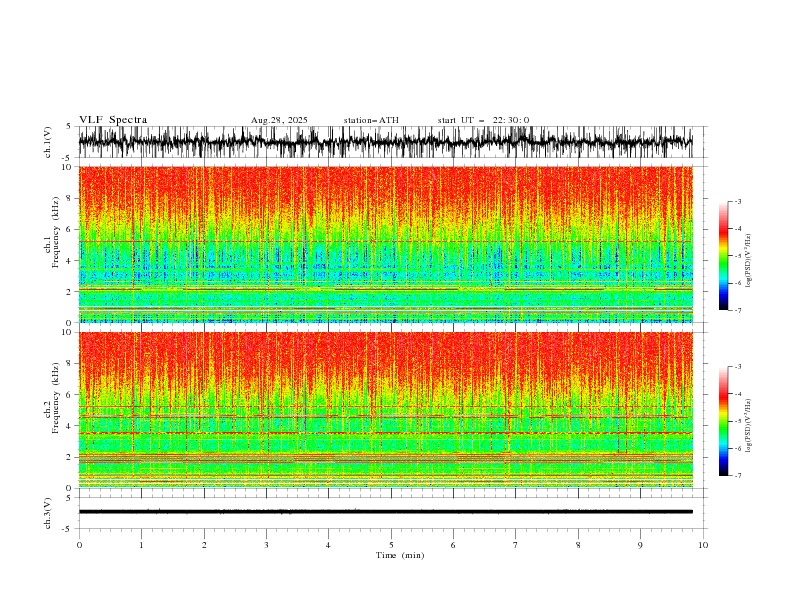
Task: Click time axis tick label "8"
Action: pos(578,545)
